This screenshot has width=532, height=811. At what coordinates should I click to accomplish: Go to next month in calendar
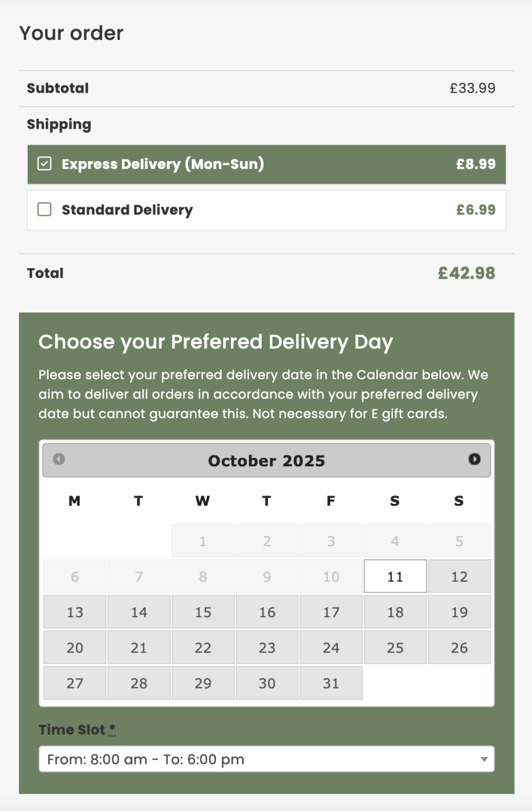(474, 459)
